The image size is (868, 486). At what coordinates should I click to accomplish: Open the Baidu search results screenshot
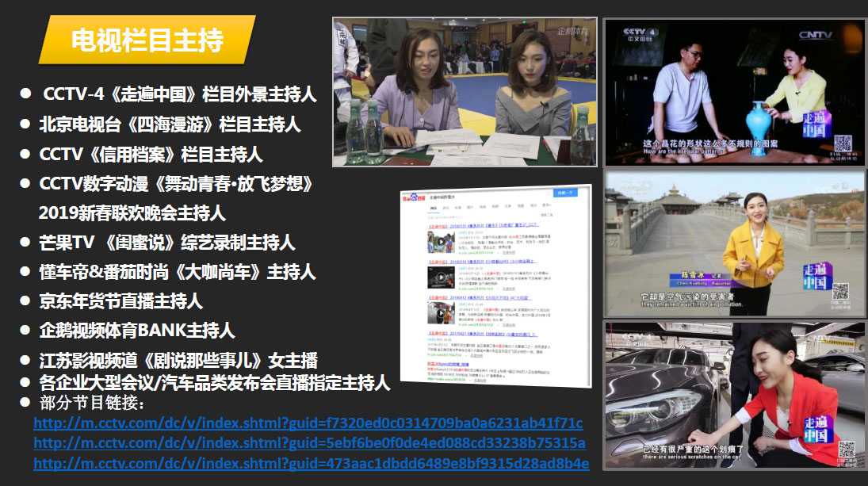click(496, 285)
